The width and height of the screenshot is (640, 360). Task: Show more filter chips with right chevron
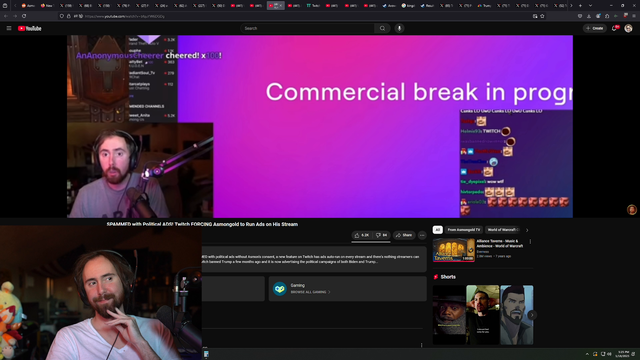coord(527,230)
